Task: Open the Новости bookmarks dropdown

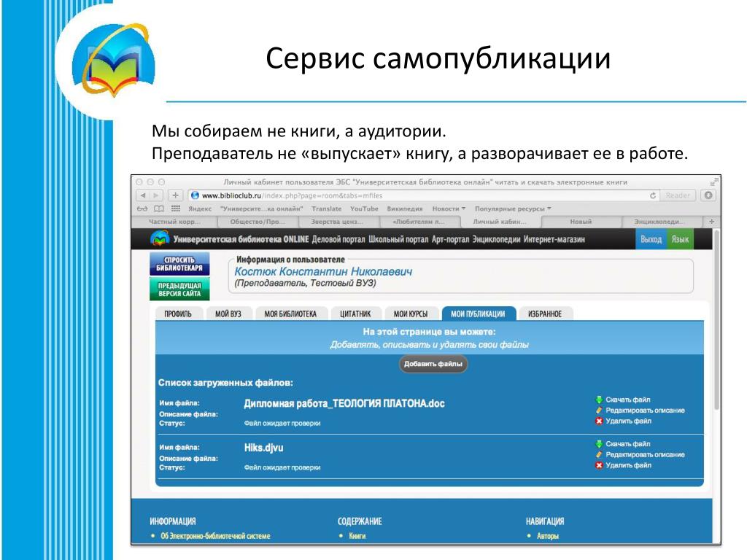Action: [x=449, y=209]
